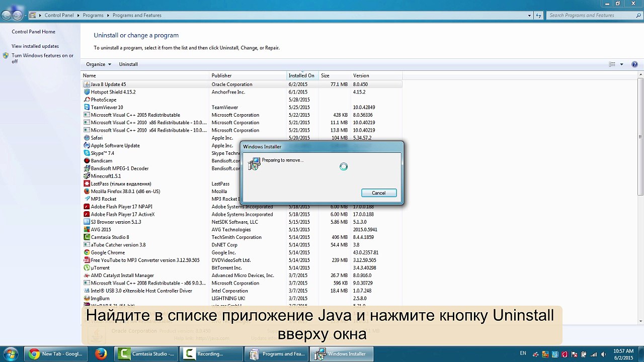The image size is (644, 362).
Task: Select the Java 8 Update 45 entry icon
Action: coord(87,84)
